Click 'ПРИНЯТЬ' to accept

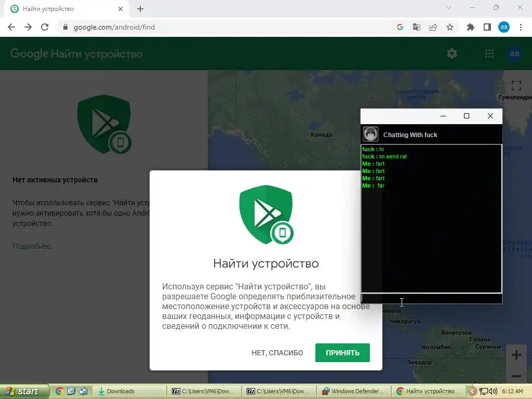[x=342, y=353]
